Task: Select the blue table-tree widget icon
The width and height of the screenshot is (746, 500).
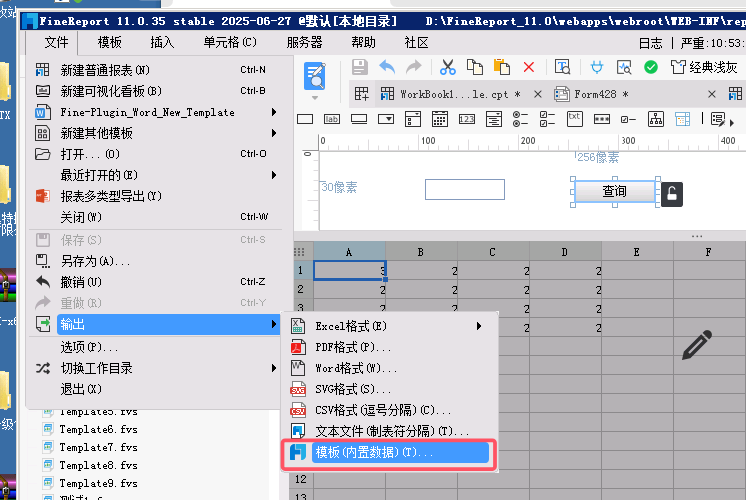Action: (682, 119)
